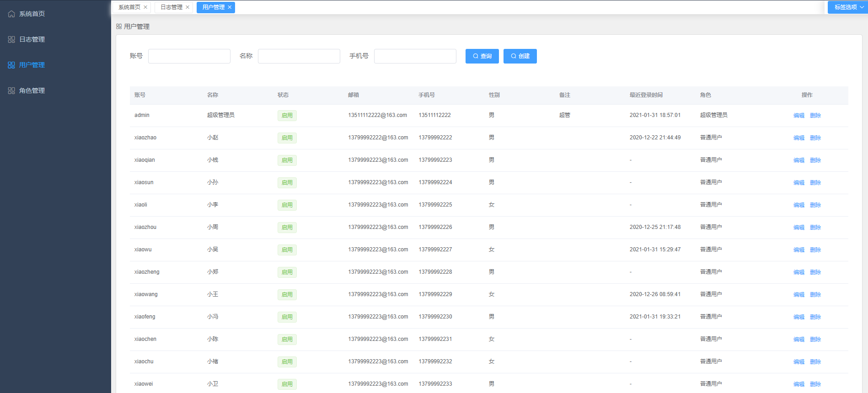Viewport: 868px width, 393px height.
Task: Open 角色管理 in the sidebar
Action: pyautogui.click(x=55, y=90)
